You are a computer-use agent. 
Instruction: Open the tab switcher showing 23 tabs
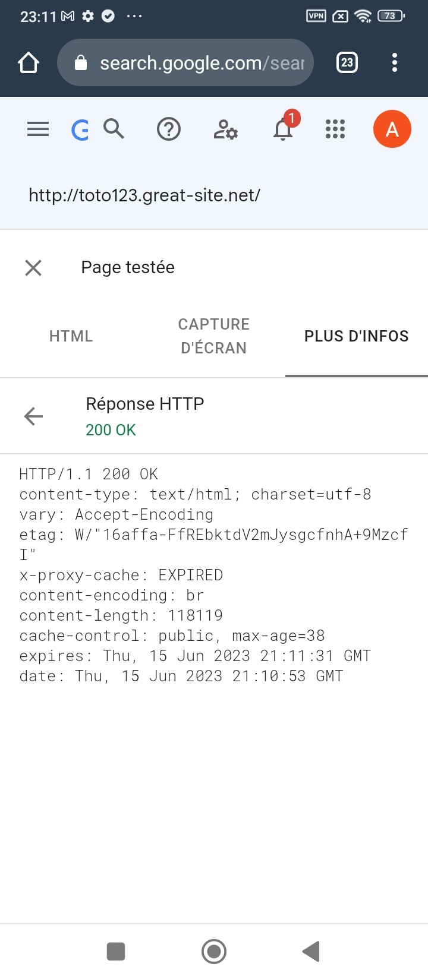[x=347, y=62]
